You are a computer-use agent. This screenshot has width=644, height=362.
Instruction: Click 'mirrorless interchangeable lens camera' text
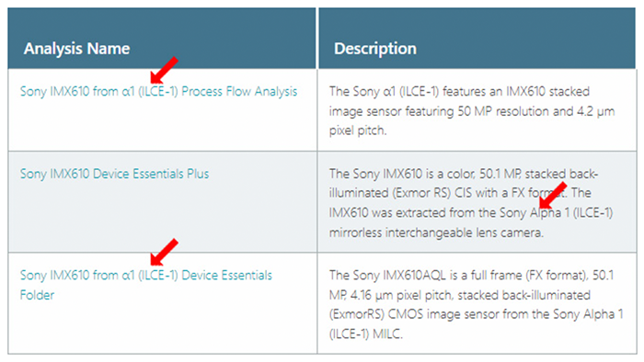pyautogui.click(x=436, y=232)
